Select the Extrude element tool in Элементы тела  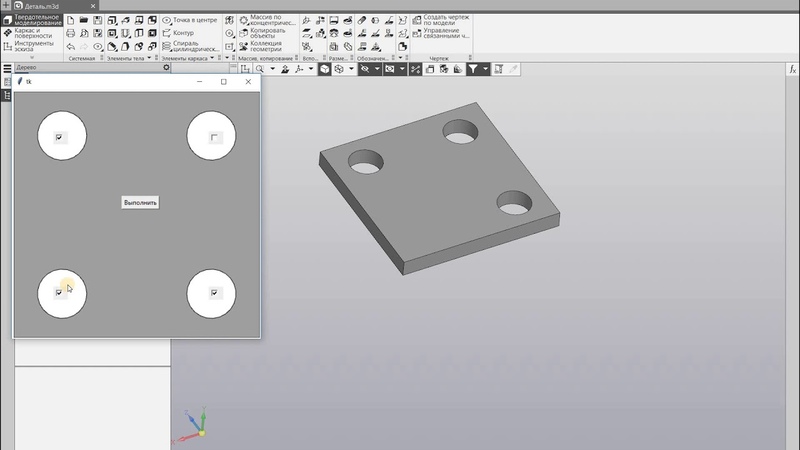tap(112, 20)
